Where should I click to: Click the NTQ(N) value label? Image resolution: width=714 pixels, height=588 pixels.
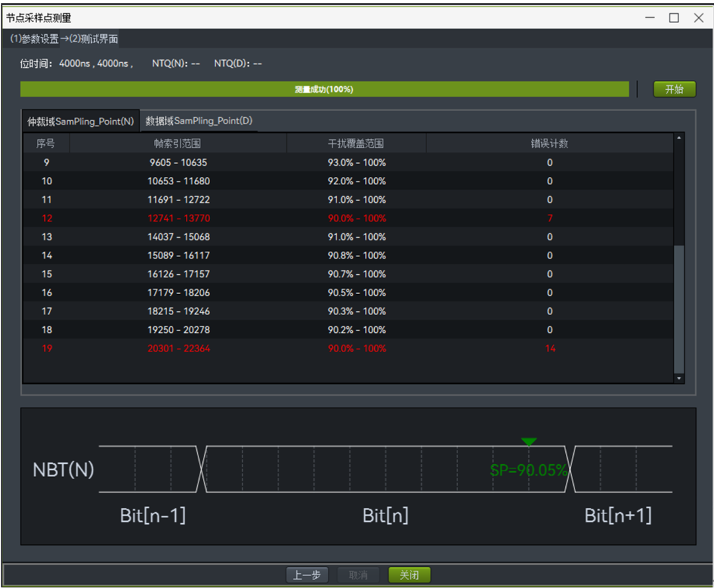click(x=176, y=63)
